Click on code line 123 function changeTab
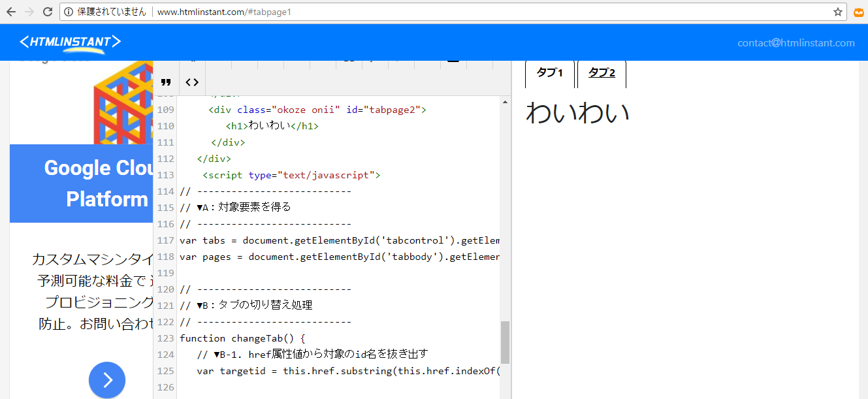868x399 pixels. 242,338
